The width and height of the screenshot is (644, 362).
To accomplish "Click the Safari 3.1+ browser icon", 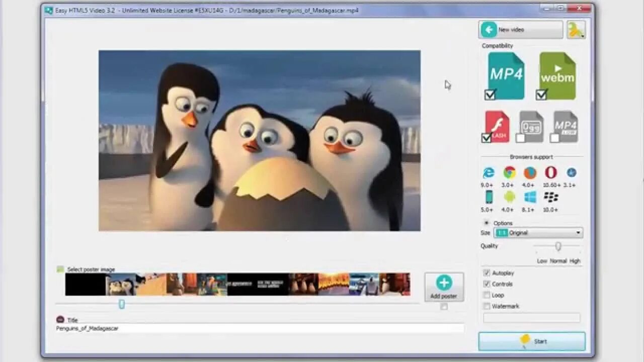I will click(x=571, y=172).
